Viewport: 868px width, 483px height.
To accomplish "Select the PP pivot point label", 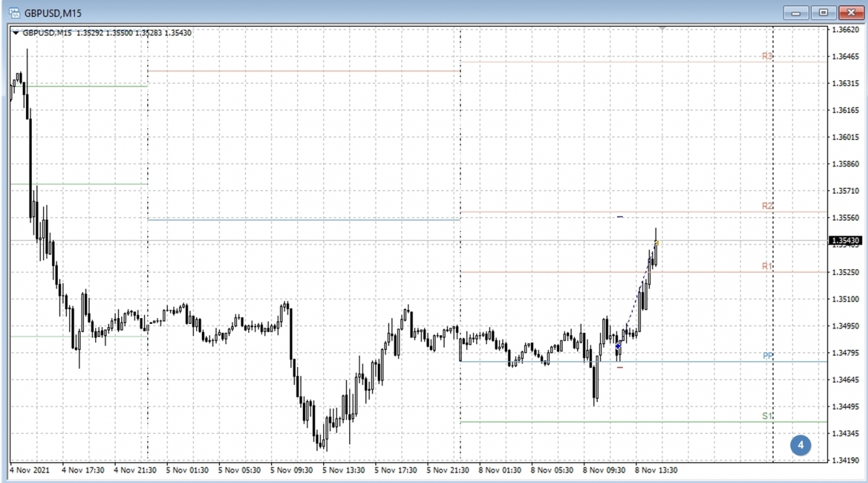I will 768,356.
